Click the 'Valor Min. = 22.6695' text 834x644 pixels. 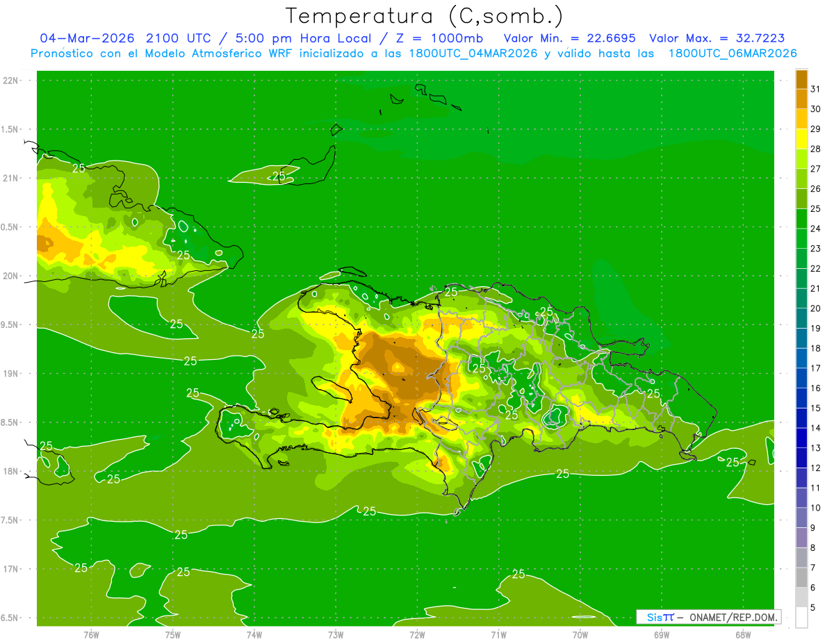point(569,38)
